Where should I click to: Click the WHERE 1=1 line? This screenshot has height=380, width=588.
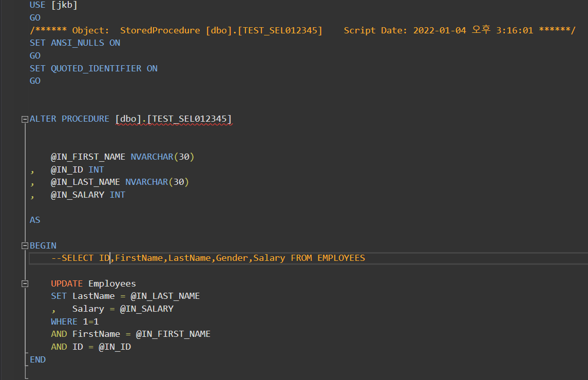(74, 321)
